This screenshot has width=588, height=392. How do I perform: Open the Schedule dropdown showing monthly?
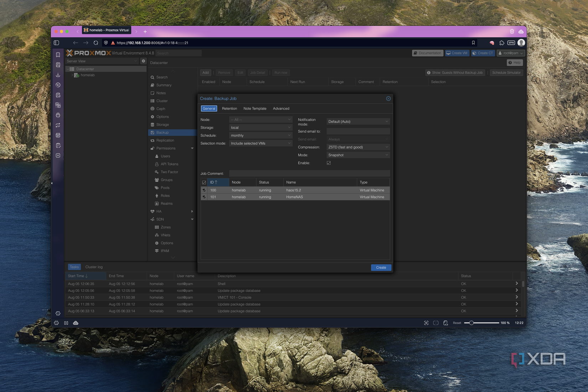point(260,135)
